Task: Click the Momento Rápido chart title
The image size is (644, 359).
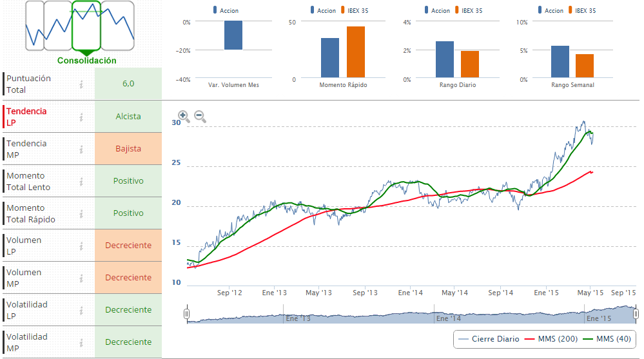Action: click(344, 84)
